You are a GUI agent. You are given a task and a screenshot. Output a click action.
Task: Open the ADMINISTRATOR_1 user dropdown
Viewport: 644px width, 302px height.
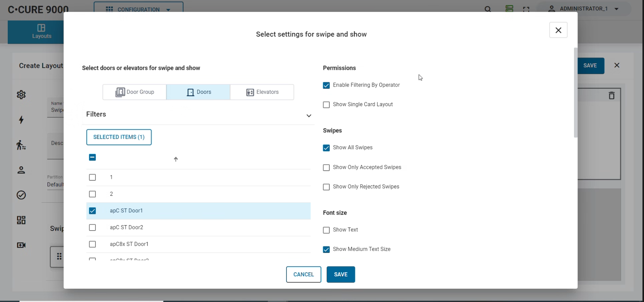pyautogui.click(x=585, y=9)
